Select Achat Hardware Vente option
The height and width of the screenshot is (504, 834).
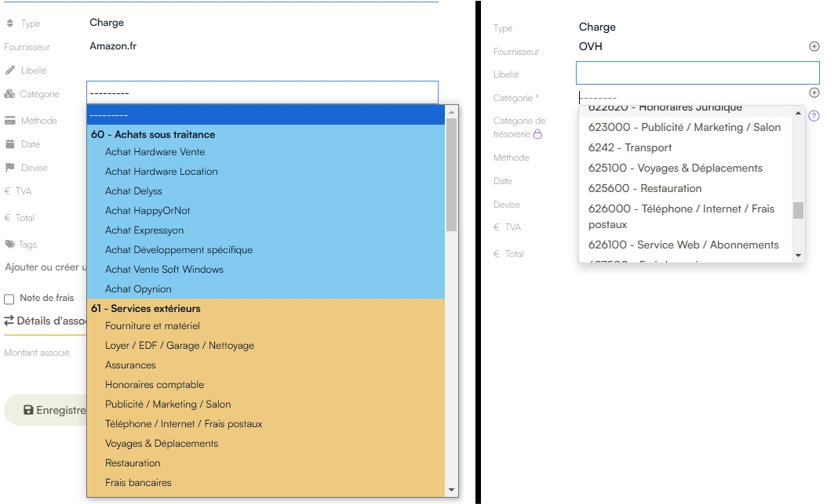[155, 152]
